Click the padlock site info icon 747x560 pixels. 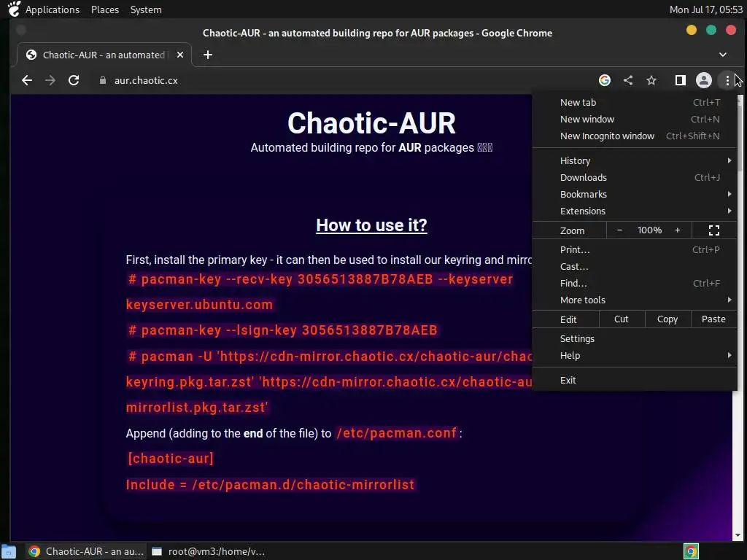click(102, 80)
